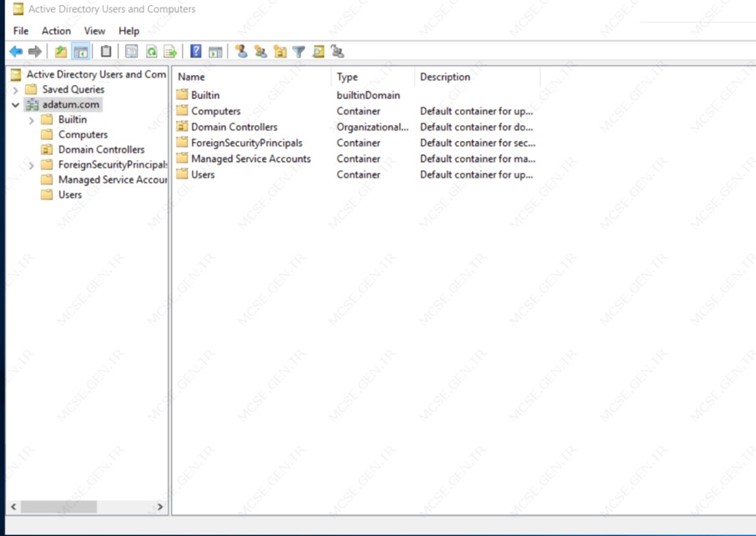Toggle the Show/Hide Console Tree icon
The image size is (756, 536).
click(81, 51)
